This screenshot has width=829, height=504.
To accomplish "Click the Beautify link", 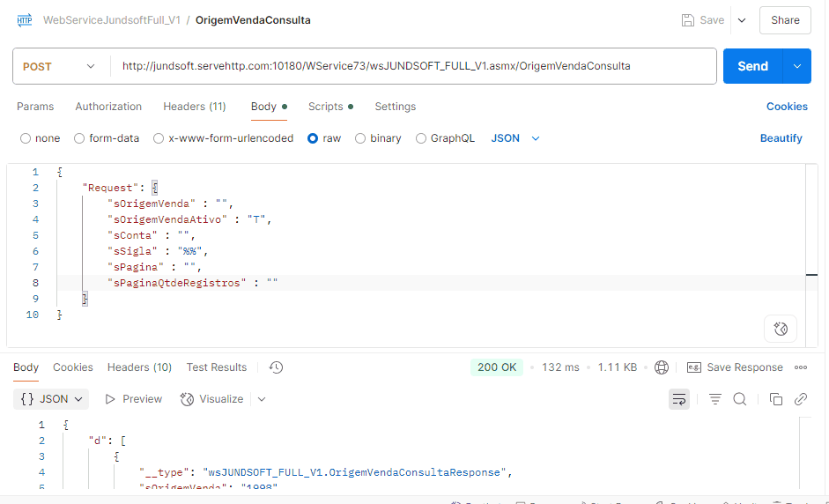I will pyautogui.click(x=781, y=138).
